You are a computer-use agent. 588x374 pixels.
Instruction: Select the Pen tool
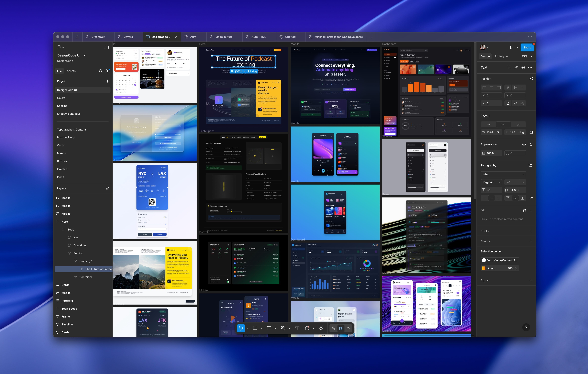coord(283,328)
